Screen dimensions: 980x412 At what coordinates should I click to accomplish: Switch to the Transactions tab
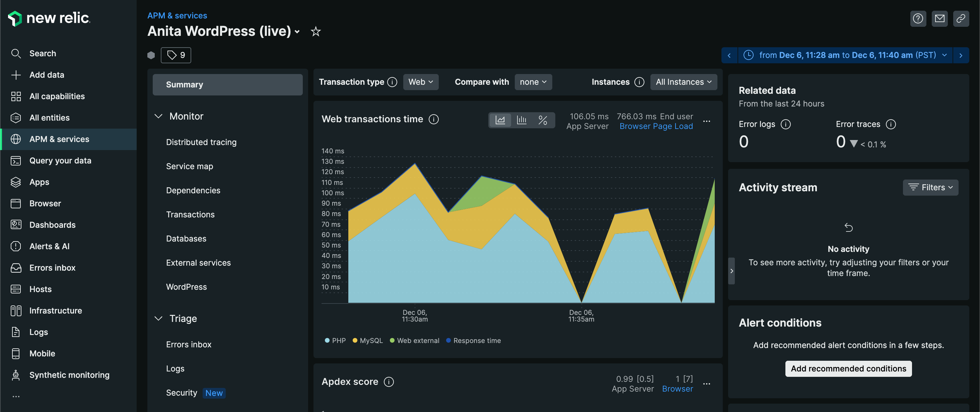[190, 214]
